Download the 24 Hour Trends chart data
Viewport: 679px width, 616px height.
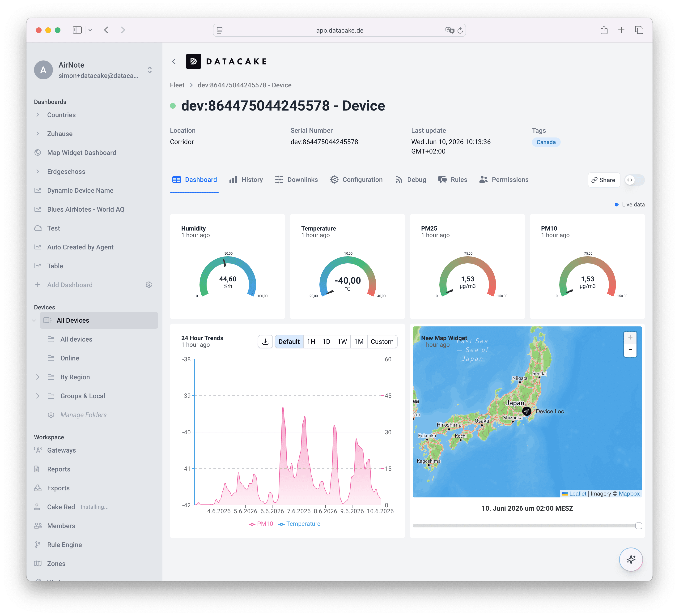coord(265,342)
